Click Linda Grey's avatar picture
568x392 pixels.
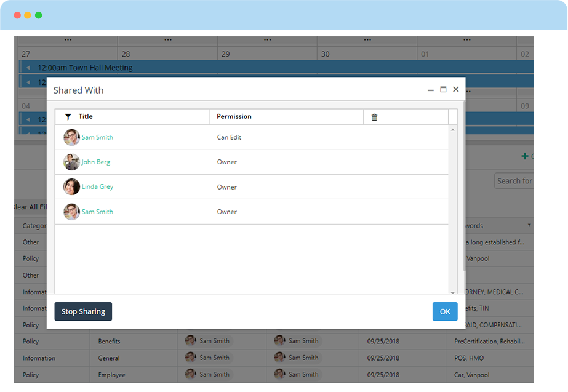coord(71,187)
